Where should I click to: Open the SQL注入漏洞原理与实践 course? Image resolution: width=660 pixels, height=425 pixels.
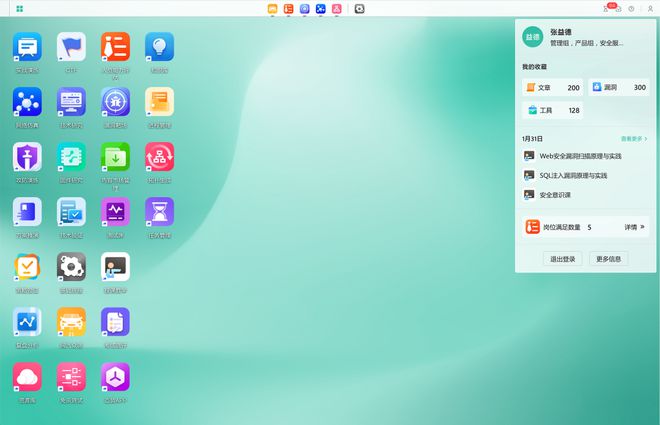tap(573, 175)
